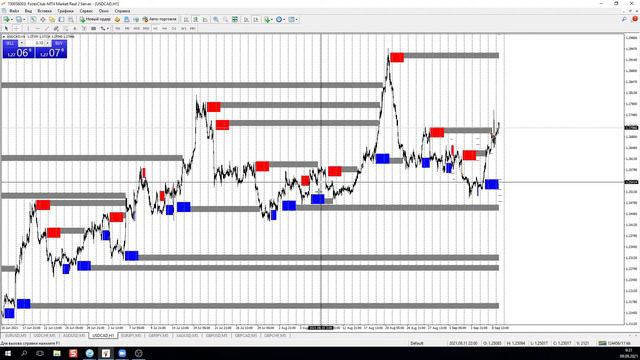640x360 pixels.
Task: Switch to M30 timeframe button
Action: tap(146, 29)
